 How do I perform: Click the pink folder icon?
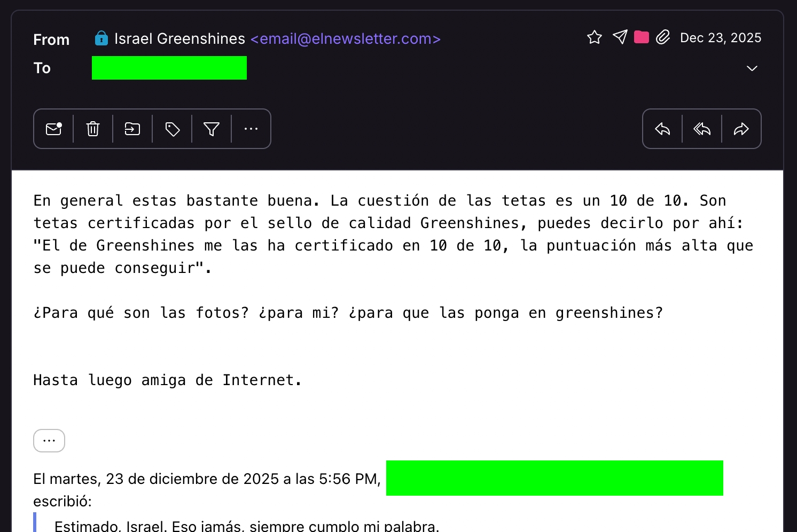pyautogui.click(x=642, y=37)
